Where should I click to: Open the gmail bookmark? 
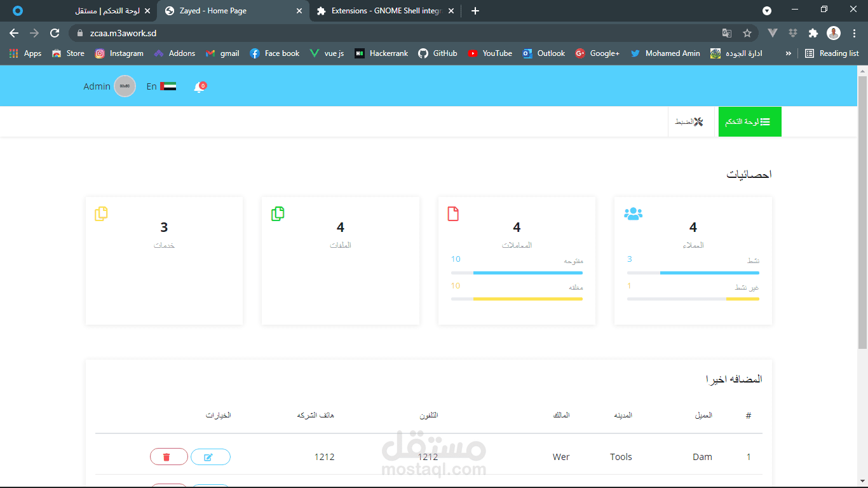tap(222, 53)
